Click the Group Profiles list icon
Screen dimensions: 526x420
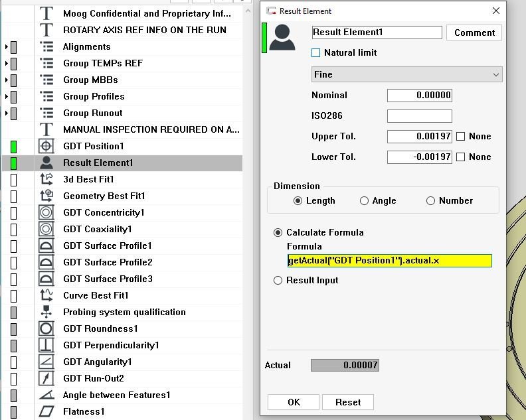point(46,96)
